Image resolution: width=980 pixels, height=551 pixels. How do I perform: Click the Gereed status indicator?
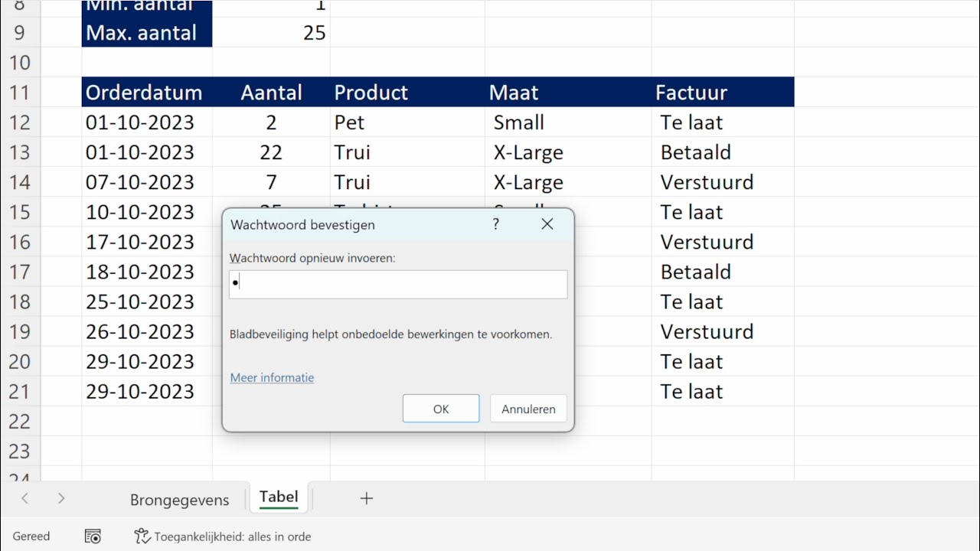coord(31,536)
